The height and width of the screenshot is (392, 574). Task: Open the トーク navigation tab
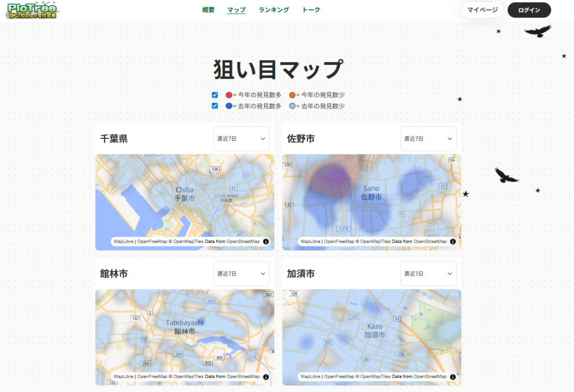coord(311,10)
